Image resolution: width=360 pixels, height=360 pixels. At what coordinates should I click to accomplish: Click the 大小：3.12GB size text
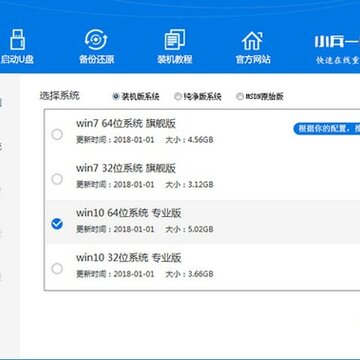tap(189, 185)
